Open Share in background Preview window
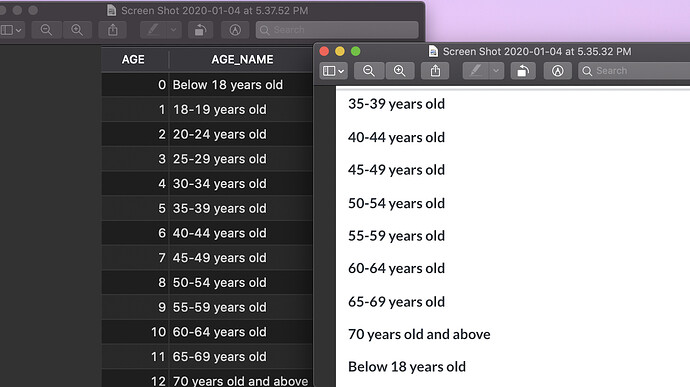 pyautogui.click(x=113, y=30)
